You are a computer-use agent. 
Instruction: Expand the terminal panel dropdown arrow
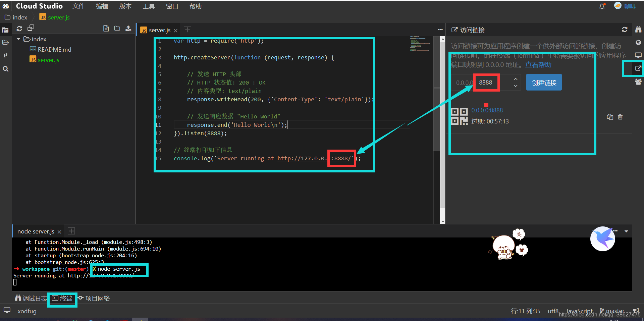tap(626, 231)
